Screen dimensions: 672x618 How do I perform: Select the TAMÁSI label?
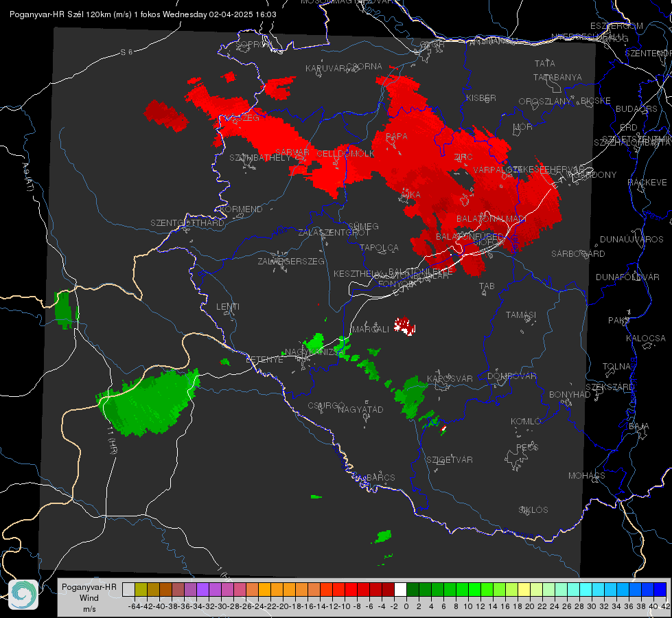coord(521,315)
